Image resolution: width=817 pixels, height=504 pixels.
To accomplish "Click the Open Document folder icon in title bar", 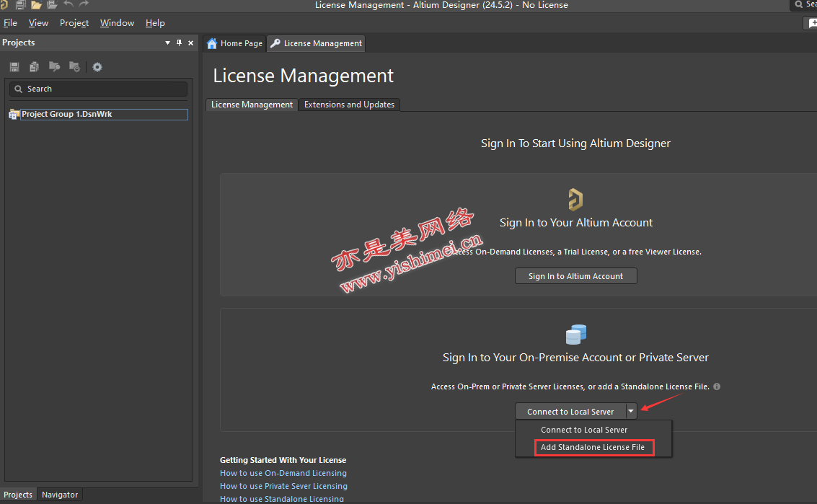I will pos(36,5).
